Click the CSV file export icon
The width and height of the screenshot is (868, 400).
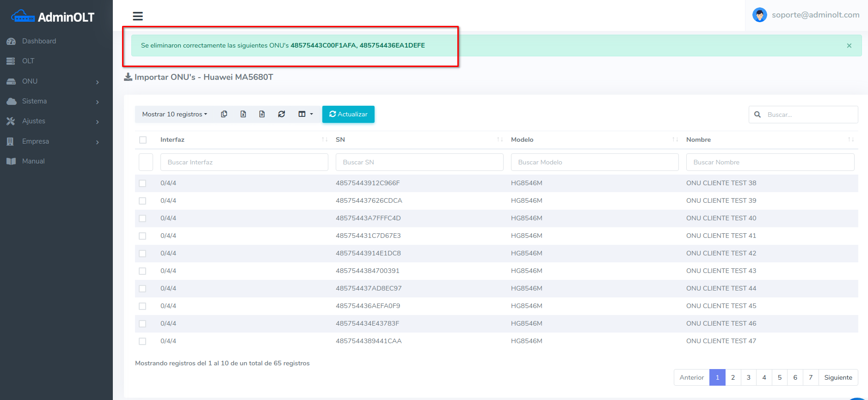[262, 114]
